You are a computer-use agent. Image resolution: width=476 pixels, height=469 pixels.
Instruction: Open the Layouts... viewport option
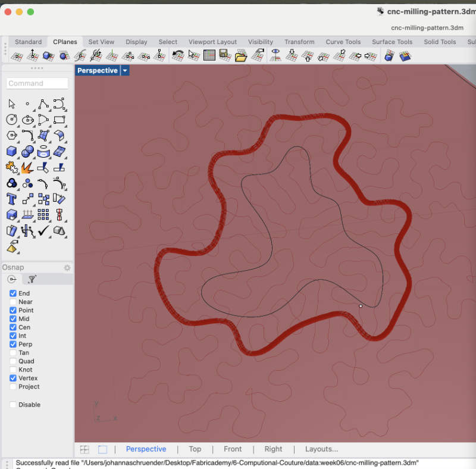[x=321, y=449]
